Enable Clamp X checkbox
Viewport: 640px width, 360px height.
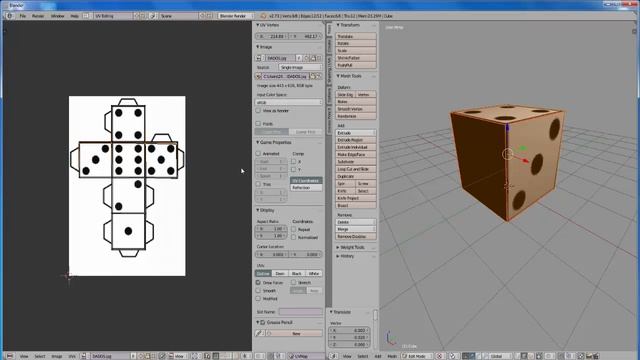click(x=293, y=161)
